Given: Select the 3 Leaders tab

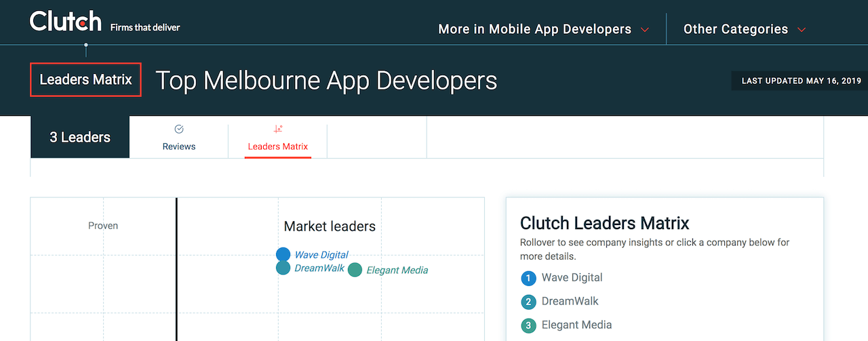Looking at the screenshot, I should click(80, 137).
